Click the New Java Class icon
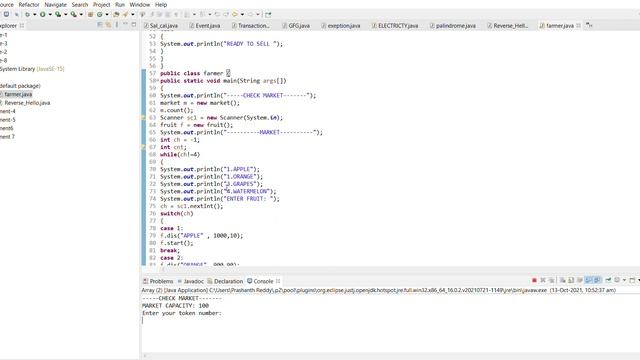Screen dimensions: 640x360 100,14
